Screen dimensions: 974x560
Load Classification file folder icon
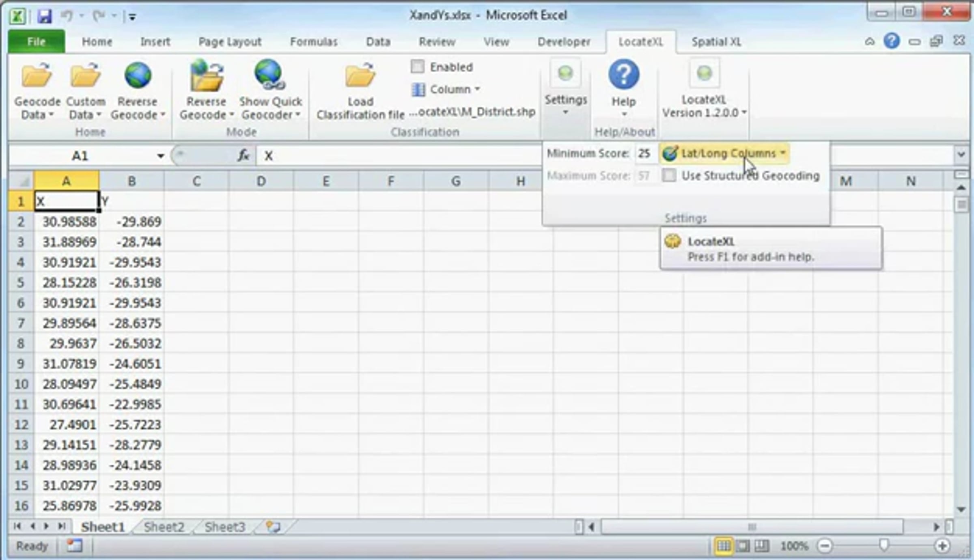[360, 75]
